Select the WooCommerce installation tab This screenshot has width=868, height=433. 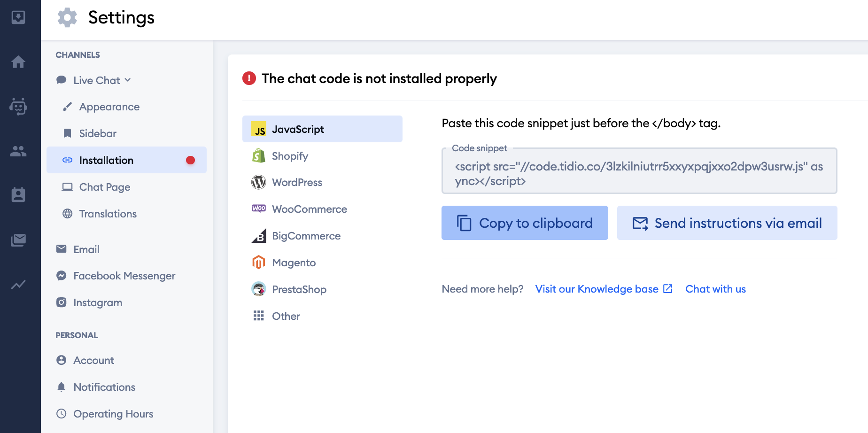click(322, 209)
